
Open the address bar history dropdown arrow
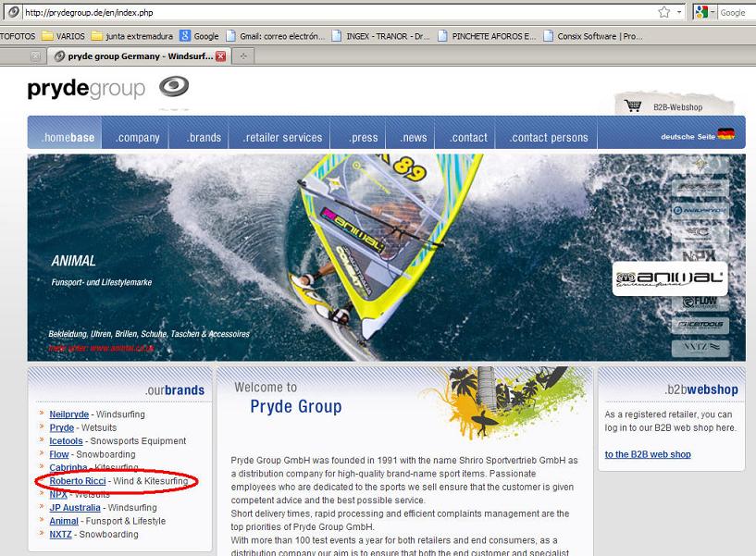[x=679, y=12]
